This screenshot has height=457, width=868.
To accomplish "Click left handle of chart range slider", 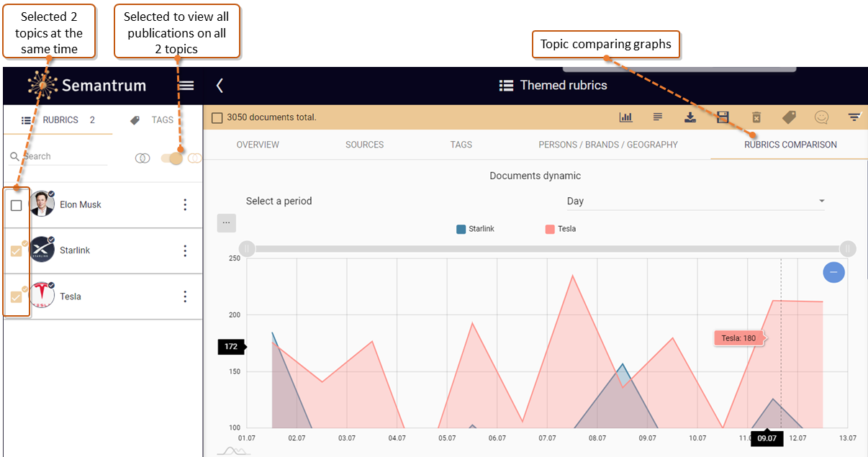I will click(x=247, y=248).
